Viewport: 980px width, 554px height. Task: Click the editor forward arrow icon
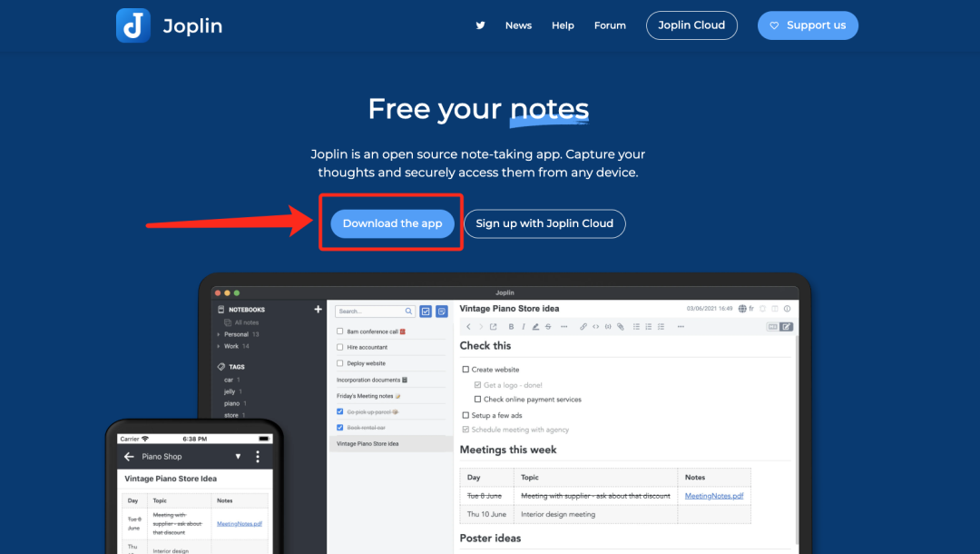pyautogui.click(x=481, y=326)
